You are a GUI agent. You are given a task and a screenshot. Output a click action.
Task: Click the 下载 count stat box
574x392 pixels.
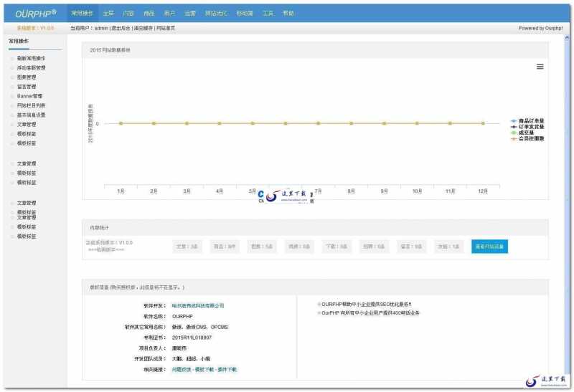click(337, 247)
